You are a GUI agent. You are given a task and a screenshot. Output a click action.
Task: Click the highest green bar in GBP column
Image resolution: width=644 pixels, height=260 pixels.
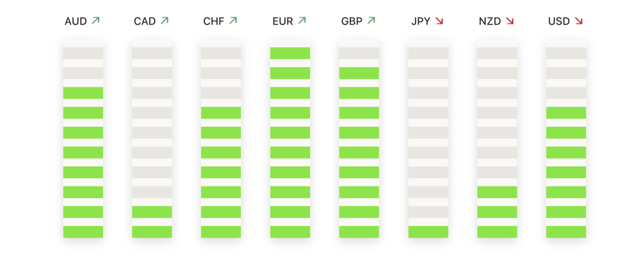tap(359, 73)
